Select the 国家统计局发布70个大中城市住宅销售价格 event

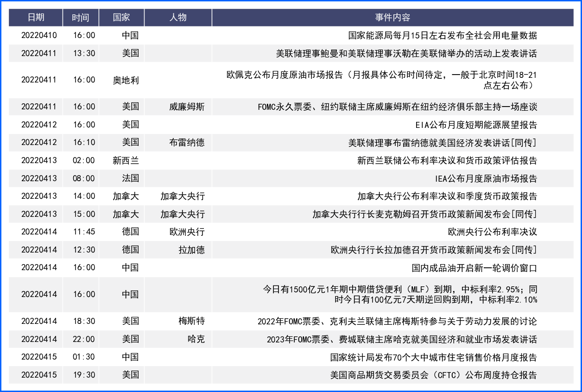point(434,357)
